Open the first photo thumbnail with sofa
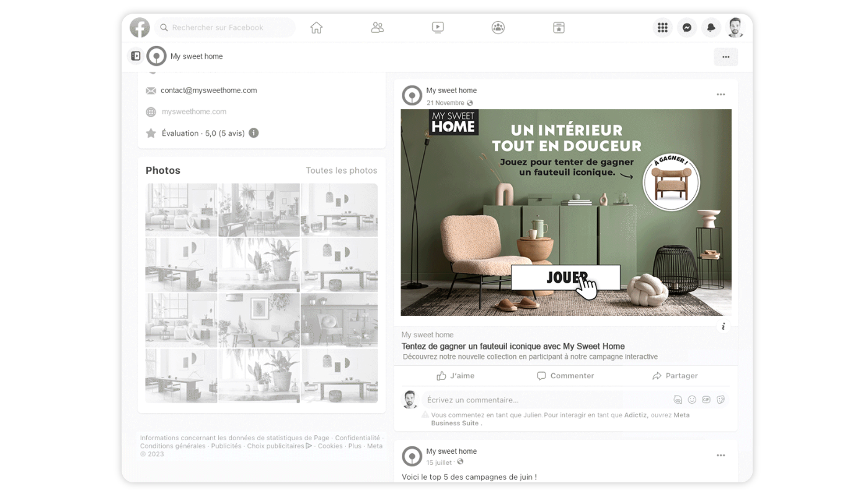 coord(181,210)
